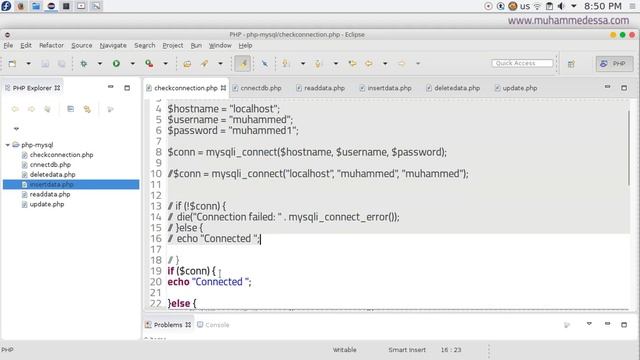640x360 pixels.
Task: Switch to the readdata.php editor tab
Action: tap(321, 88)
